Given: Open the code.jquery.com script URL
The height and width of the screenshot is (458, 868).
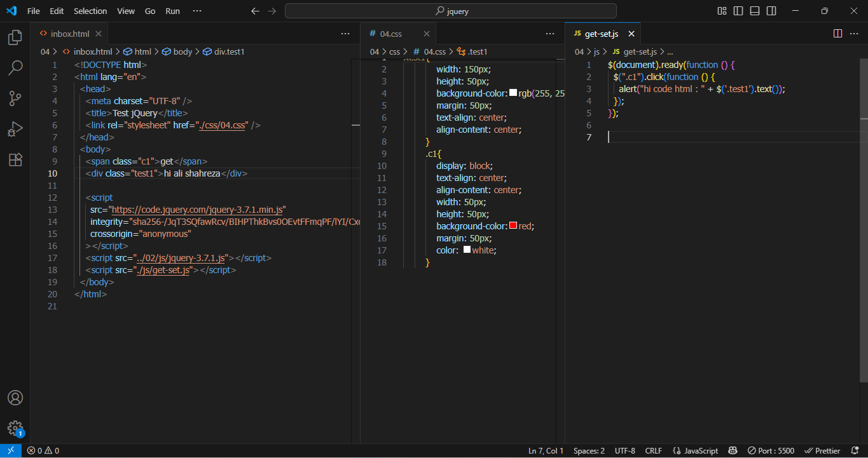Looking at the screenshot, I should point(198,210).
